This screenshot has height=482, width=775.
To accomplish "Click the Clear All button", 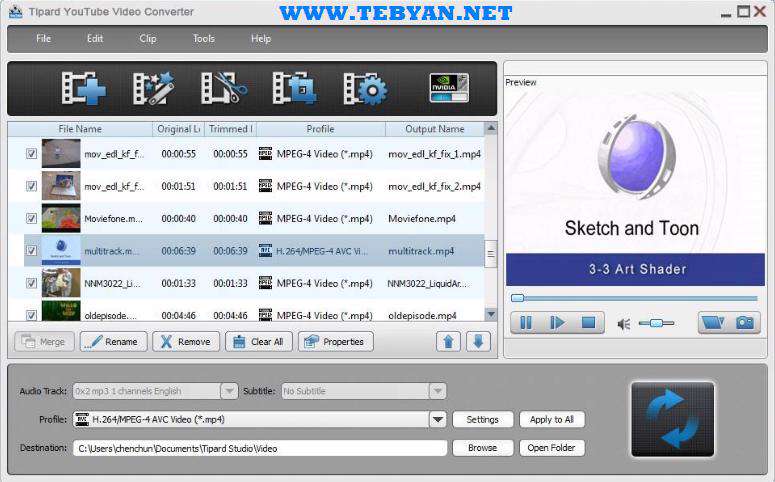I will pyautogui.click(x=258, y=342).
